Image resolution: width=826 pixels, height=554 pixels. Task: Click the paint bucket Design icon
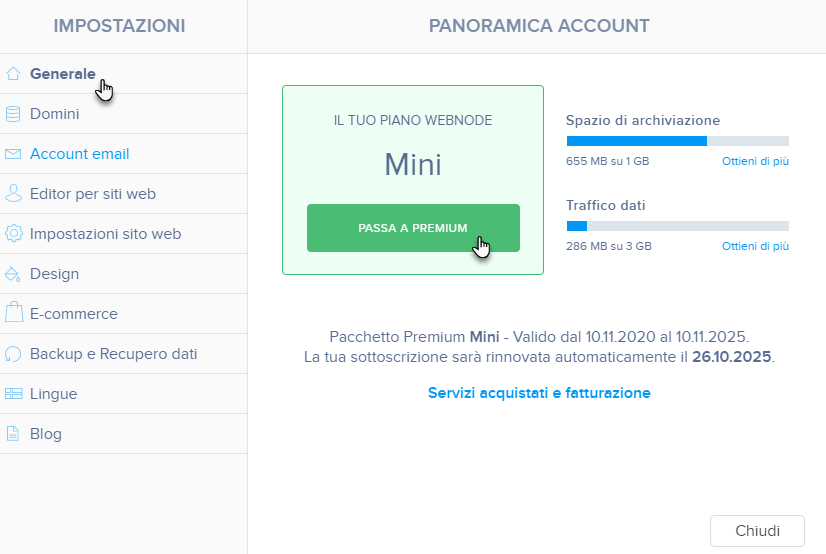click(x=13, y=274)
